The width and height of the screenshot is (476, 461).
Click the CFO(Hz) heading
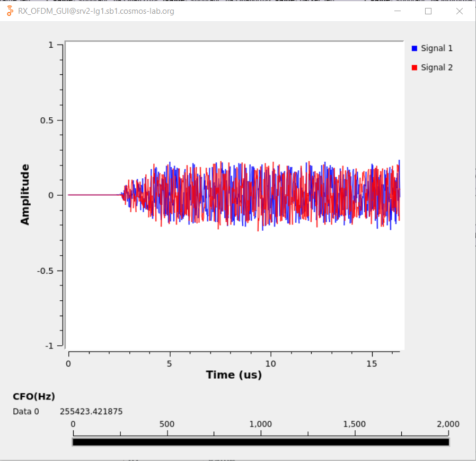34,396
